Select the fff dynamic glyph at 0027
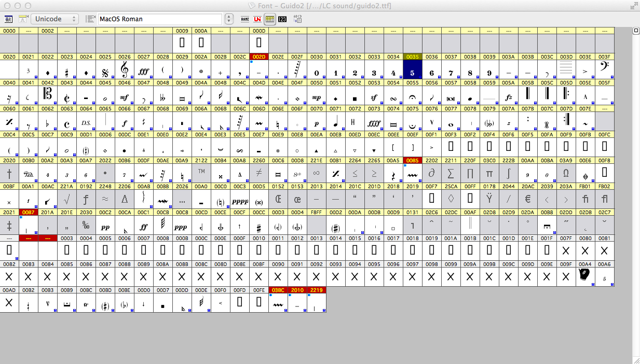 (144, 70)
